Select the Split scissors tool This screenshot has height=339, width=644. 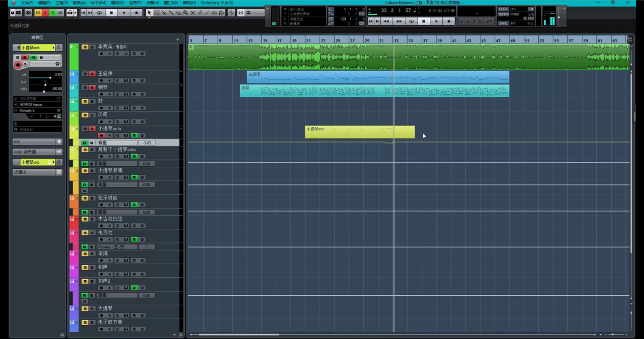164,13
